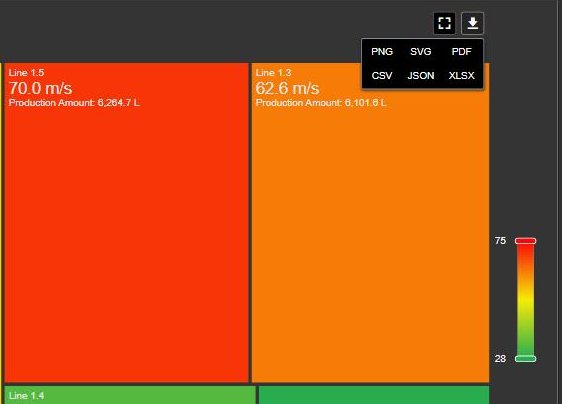
Task: Select the unlabeled green treemap tile
Action: click(374, 395)
